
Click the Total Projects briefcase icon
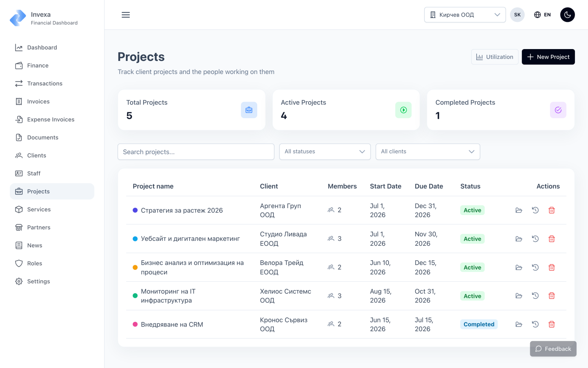tap(249, 110)
